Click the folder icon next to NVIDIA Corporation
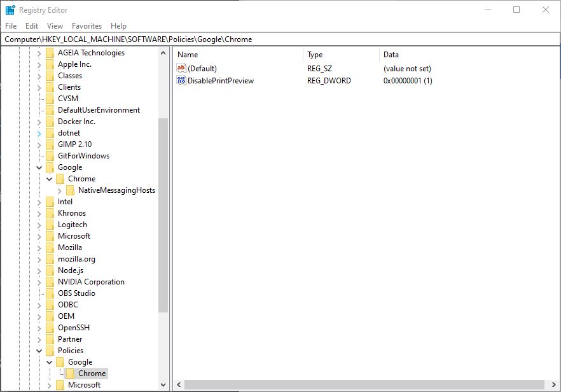561x392 pixels. 50,282
